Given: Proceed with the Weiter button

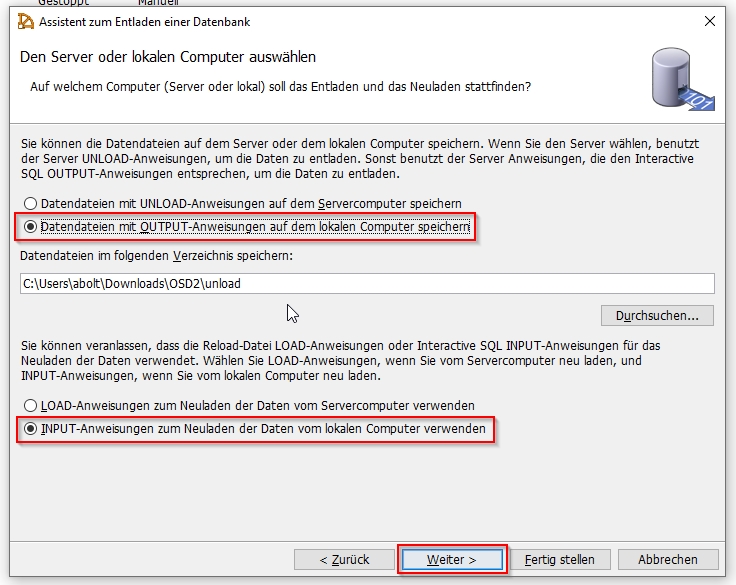Looking at the screenshot, I should pos(452,559).
